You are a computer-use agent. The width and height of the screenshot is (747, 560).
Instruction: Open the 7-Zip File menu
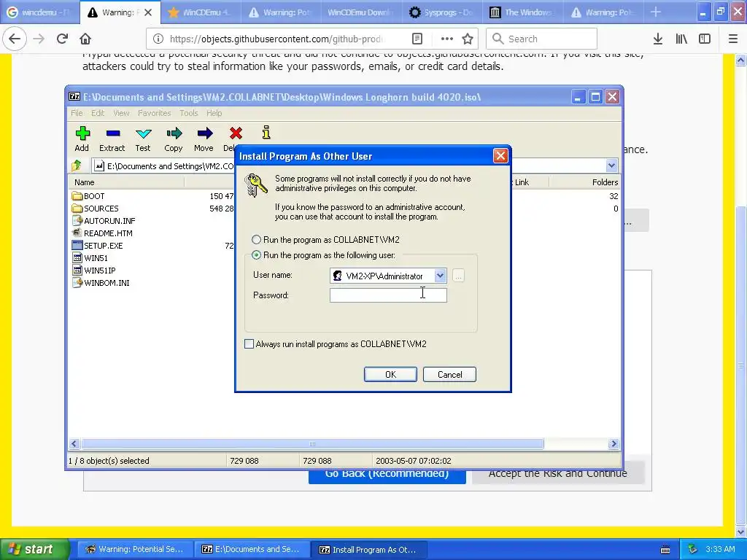(77, 113)
